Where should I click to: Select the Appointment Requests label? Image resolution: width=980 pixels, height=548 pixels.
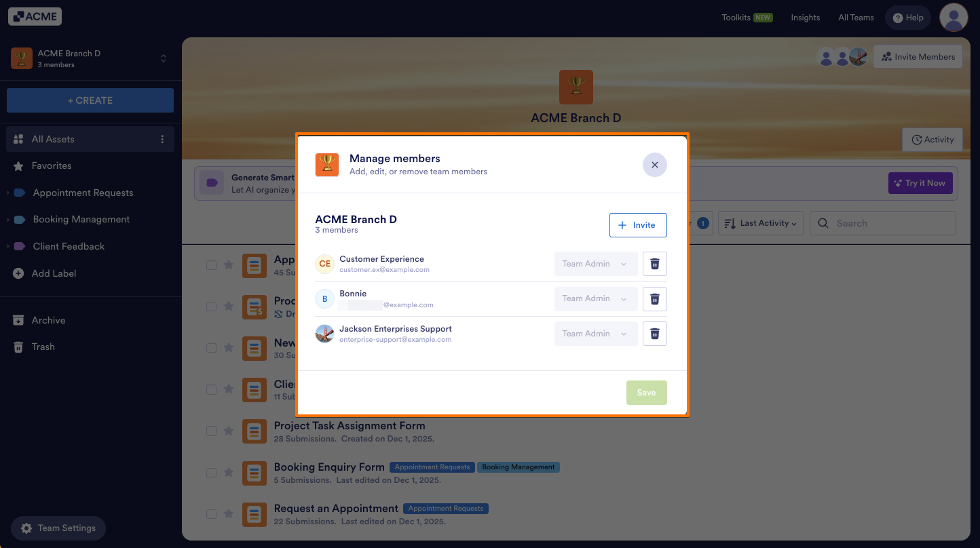(83, 193)
